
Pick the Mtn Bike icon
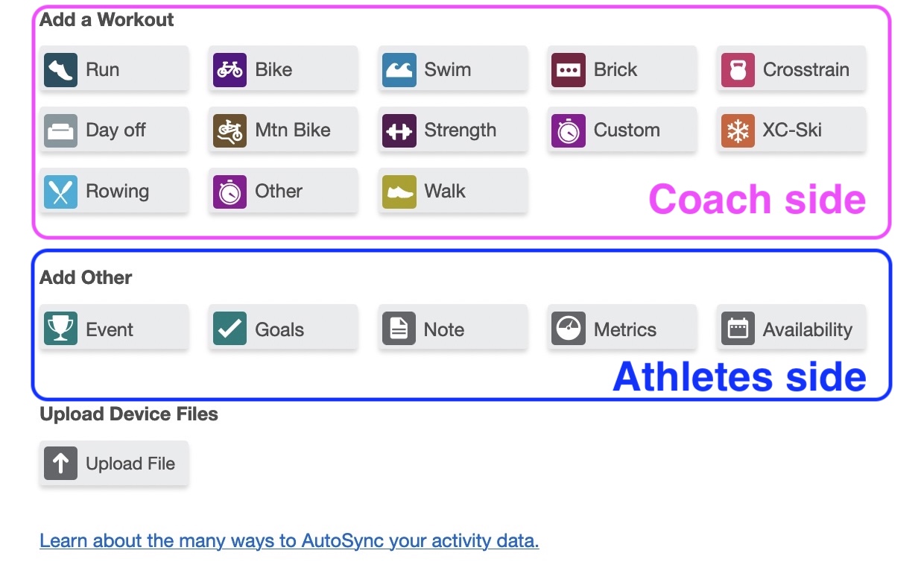click(230, 130)
